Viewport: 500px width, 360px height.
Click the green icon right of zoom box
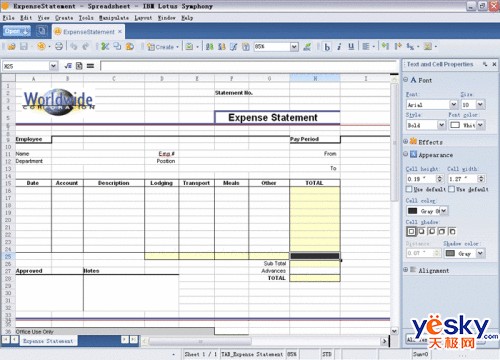(x=307, y=47)
